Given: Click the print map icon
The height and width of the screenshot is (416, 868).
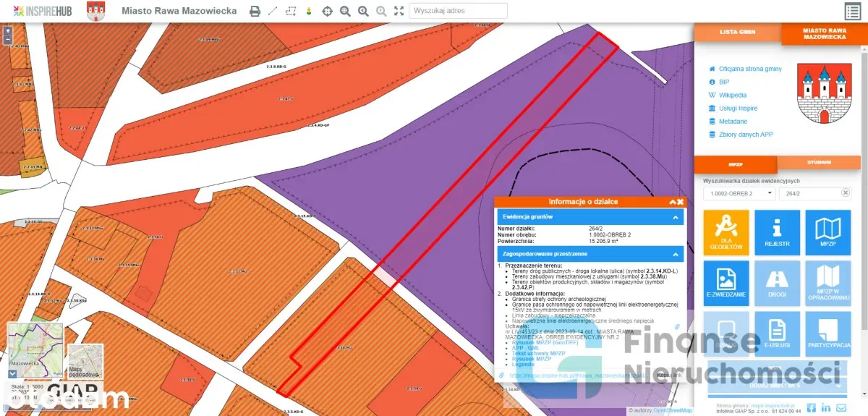Looking at the screenshot, I should (x=255, y=11).
